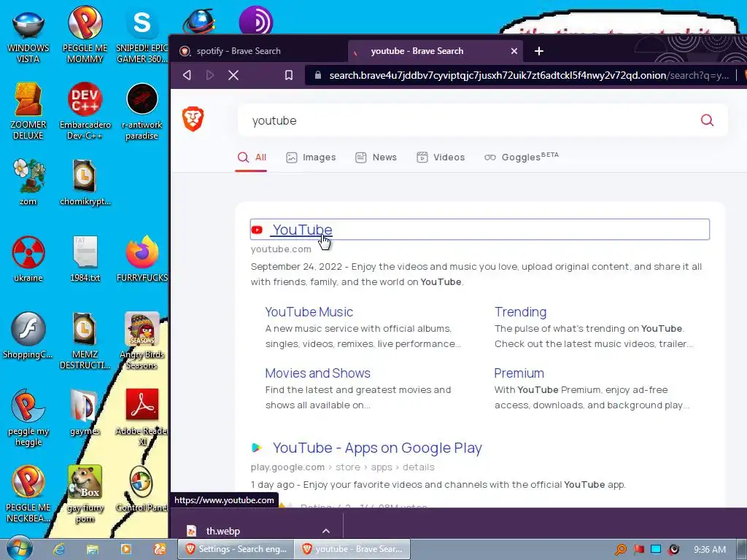
Task: Switch to Videos results tab
Action: click(441, 157)
